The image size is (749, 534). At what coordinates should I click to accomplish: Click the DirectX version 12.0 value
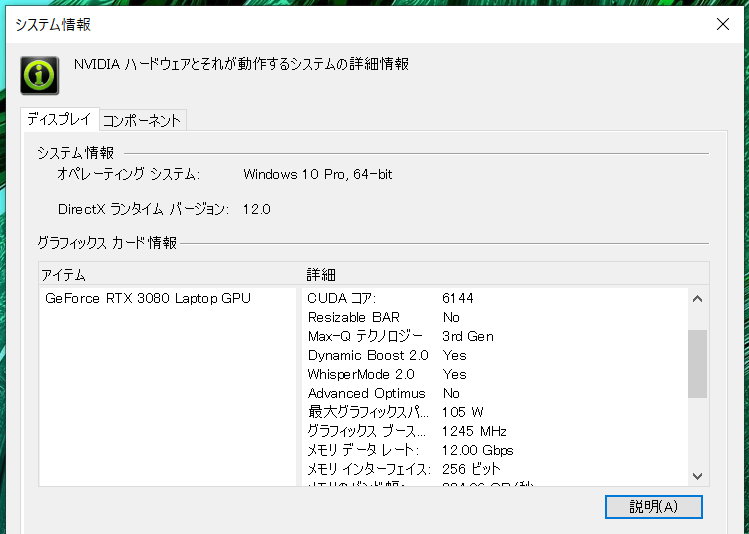[x=257, y=209]
